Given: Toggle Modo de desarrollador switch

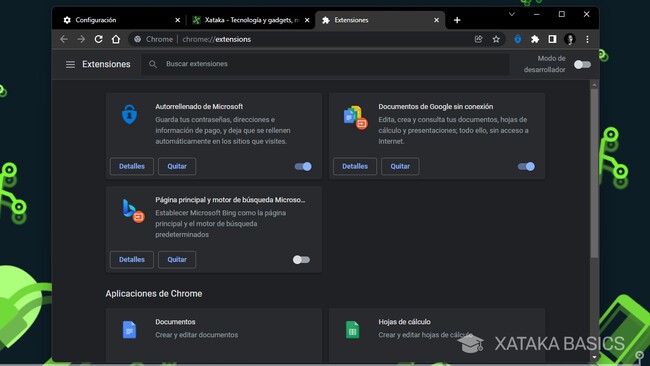Looking at the screenshot, I should (x=582, y=64).
